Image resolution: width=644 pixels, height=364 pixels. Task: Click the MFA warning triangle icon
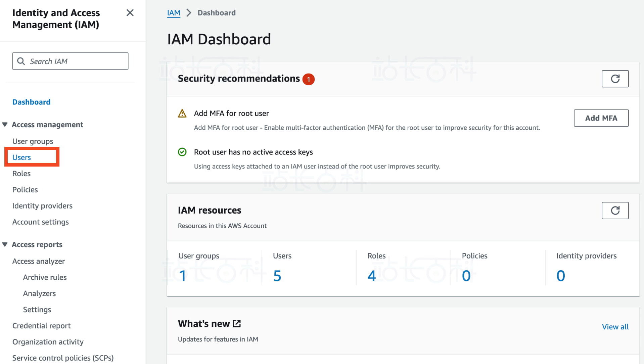click(x=182, y=113)
